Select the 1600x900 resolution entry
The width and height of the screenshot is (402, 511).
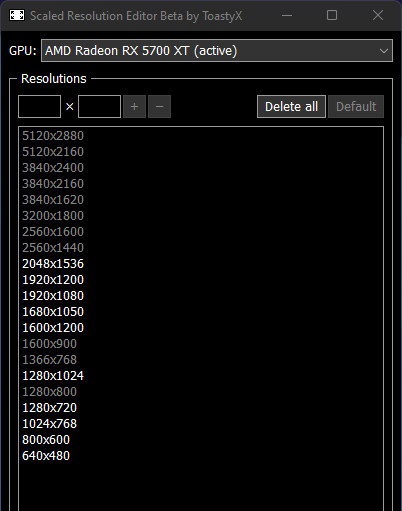point(49,344)
